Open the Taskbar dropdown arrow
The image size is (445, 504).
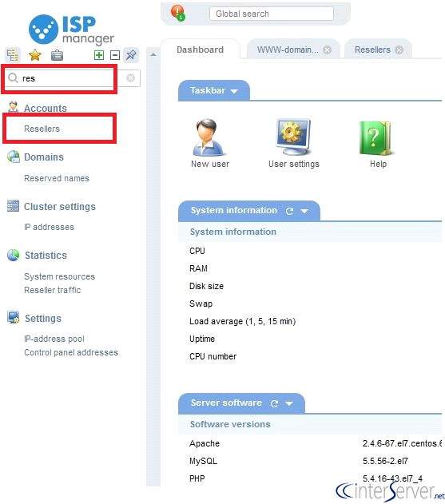pos(234,91)
